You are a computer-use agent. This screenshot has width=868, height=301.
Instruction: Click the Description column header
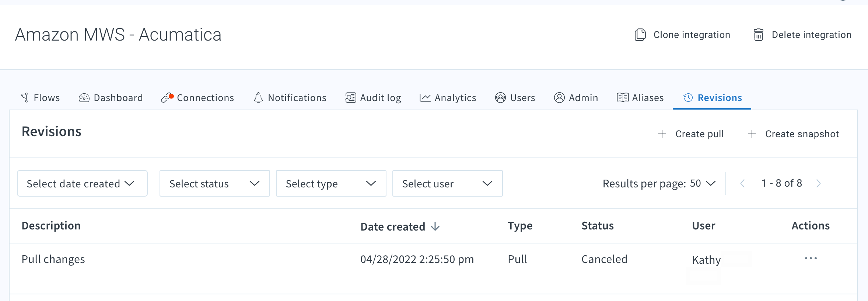[51, 226]
